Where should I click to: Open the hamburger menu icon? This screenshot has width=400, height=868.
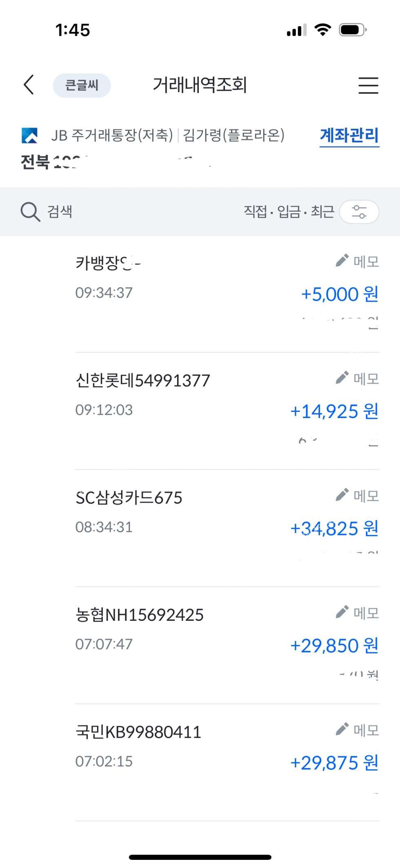pyautogui.click(x=368, y=85)
